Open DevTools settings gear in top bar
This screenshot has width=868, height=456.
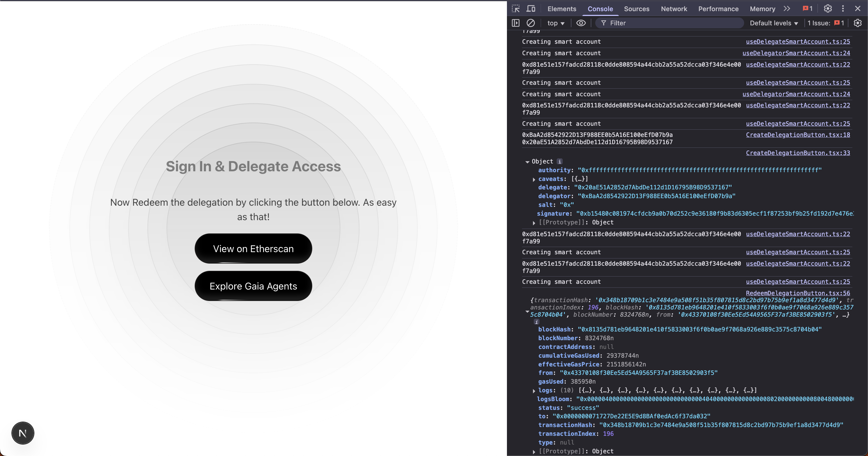click(x=828, y=9)
